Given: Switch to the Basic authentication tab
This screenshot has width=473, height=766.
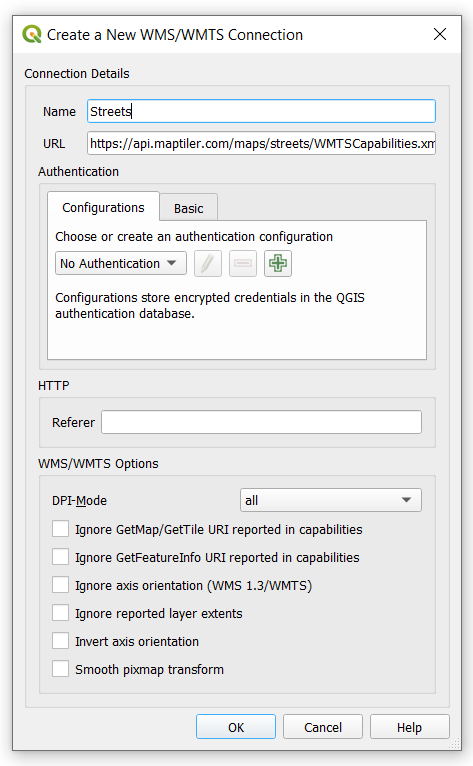Looking at the screenshot, I should click(x=189, y=209).
